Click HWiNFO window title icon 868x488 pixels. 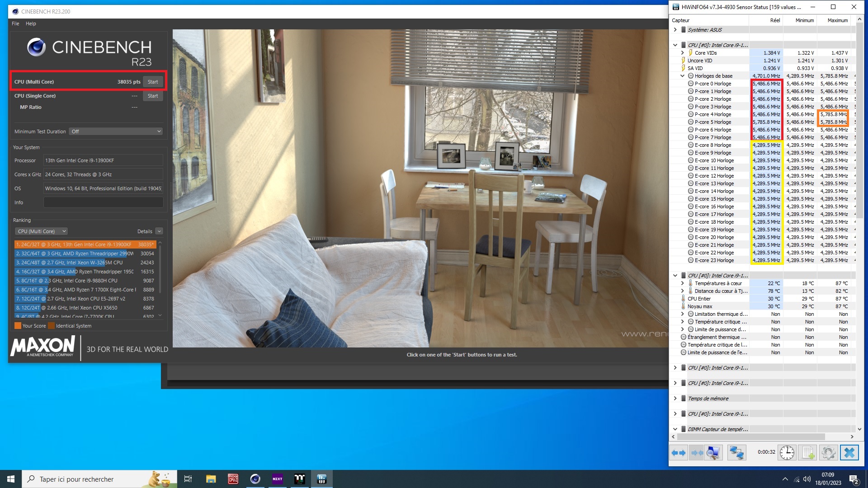(x=676, y=7)
